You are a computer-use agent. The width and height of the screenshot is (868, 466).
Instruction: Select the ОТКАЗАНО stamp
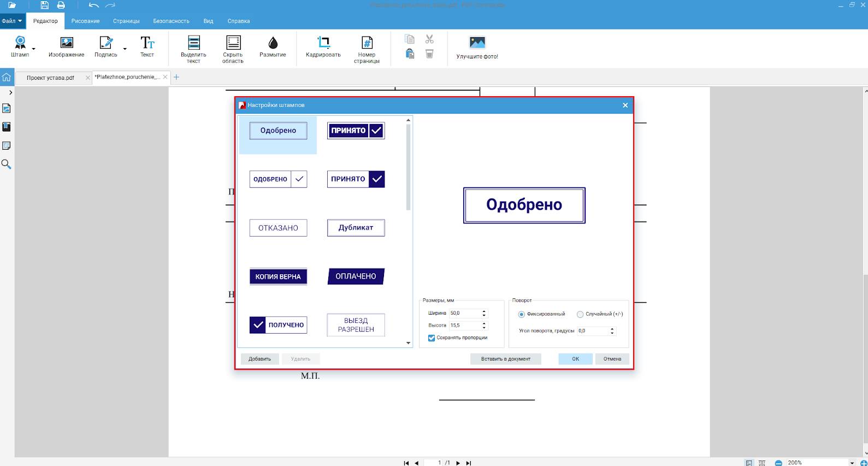(x=278, y=228)
